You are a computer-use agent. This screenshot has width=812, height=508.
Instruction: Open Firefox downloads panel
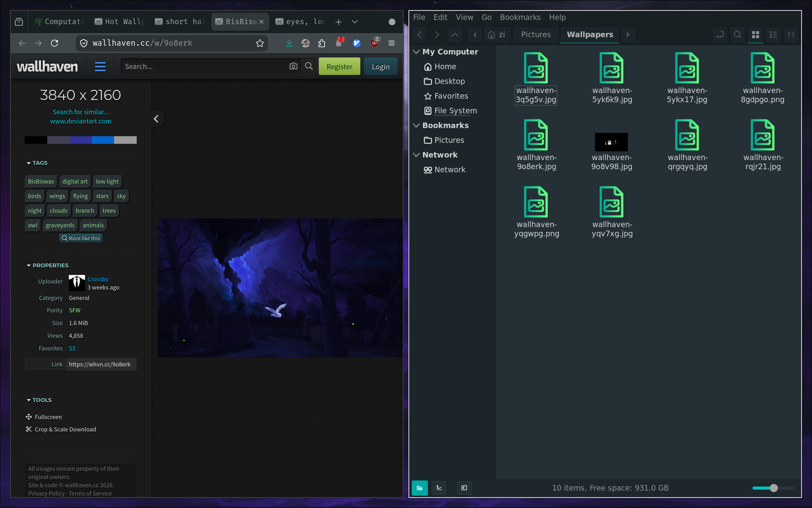click(289, 43)
